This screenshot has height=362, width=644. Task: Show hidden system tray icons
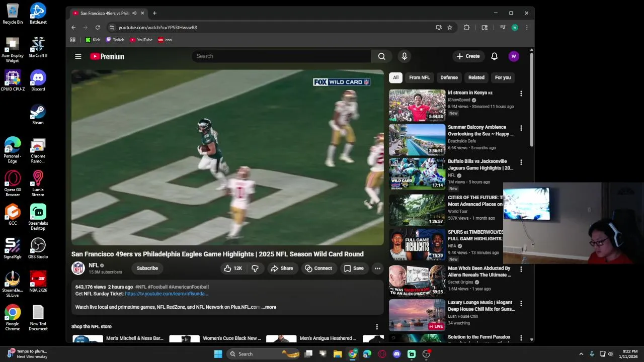[x=581, y=354]
